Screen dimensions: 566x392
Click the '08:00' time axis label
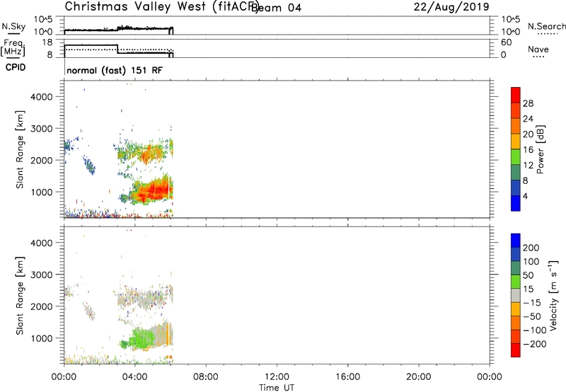pyautogui.click(x=206, y=377)
